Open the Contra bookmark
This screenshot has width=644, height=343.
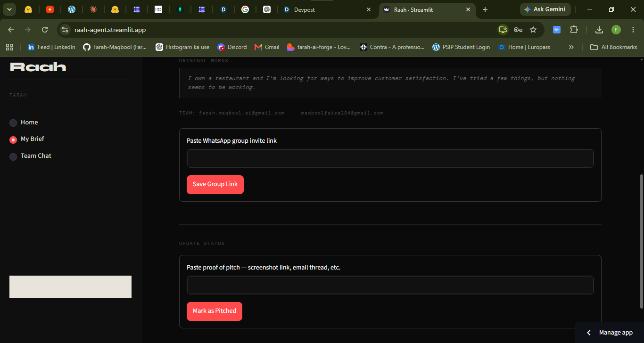(392, 47)
